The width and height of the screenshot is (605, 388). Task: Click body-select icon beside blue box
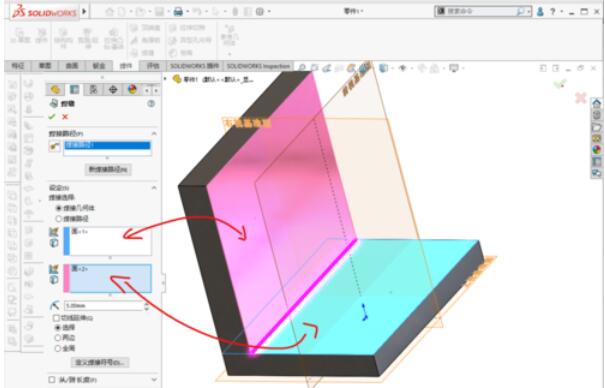pyautogui.click(x=54, y=243)
